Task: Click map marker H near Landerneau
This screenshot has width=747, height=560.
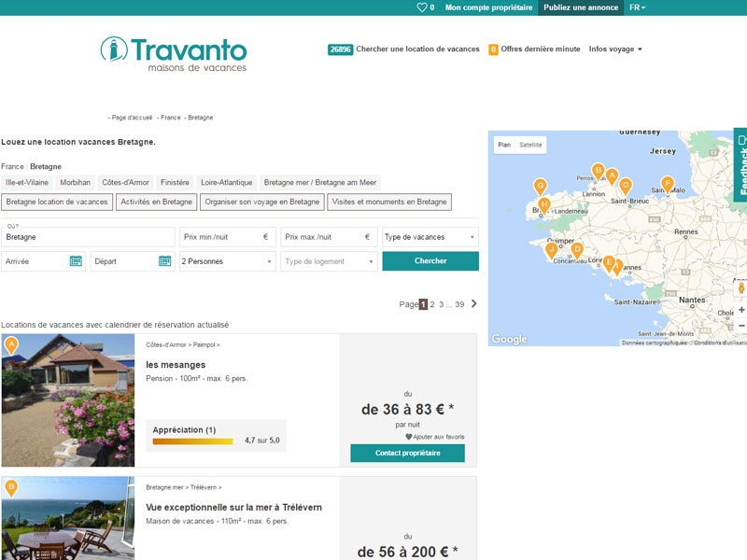Action: coord(544,205)
